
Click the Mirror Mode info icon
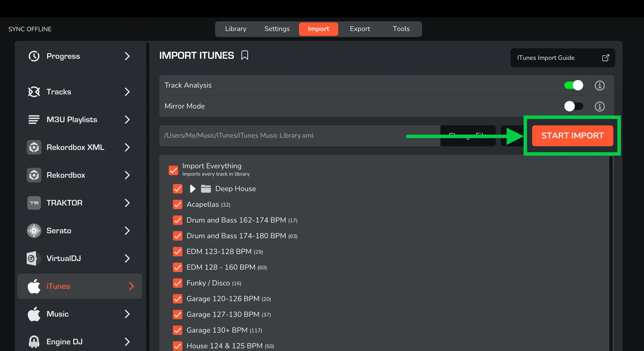coord(599,106)
